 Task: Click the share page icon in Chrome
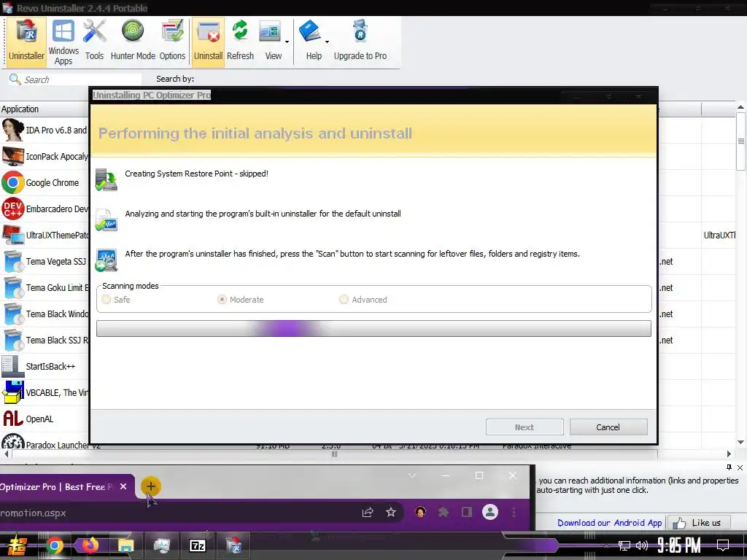pyautogui.click(x=368, y=513)
